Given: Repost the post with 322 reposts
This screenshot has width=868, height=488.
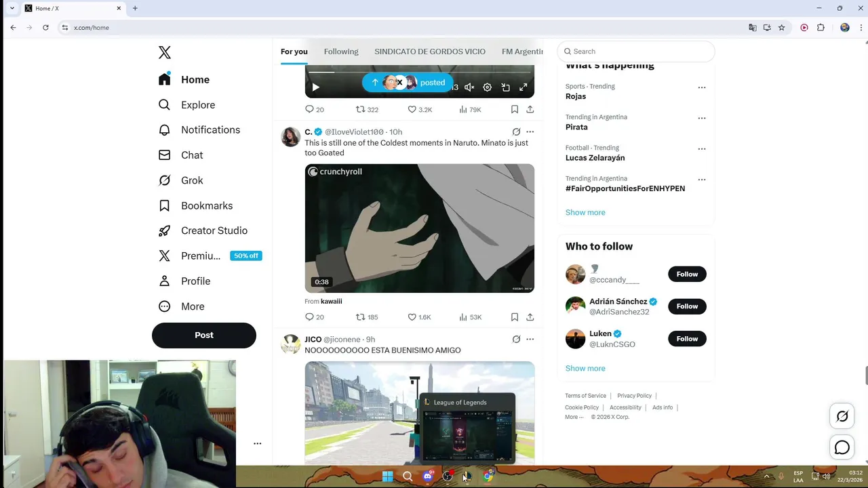Looking at the screenshot, I should click(367, 109).
